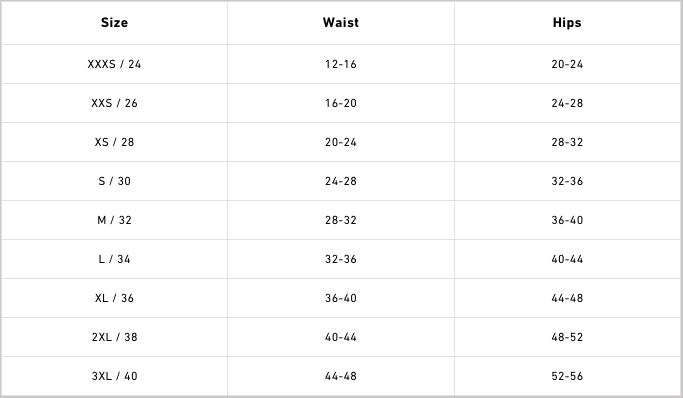Click waist value 16-20 for XXS
Screen dimensions: 683x398
341,103
